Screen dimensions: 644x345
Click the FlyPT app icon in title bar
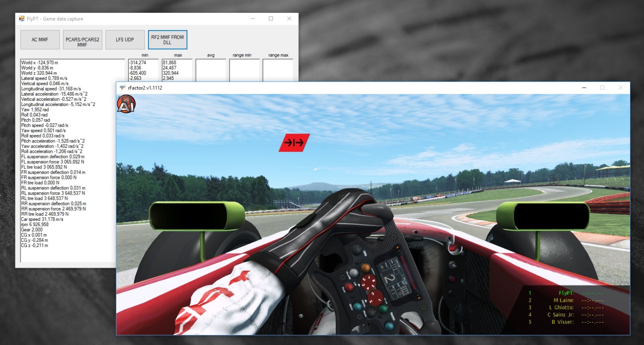(x=22, y=19)
